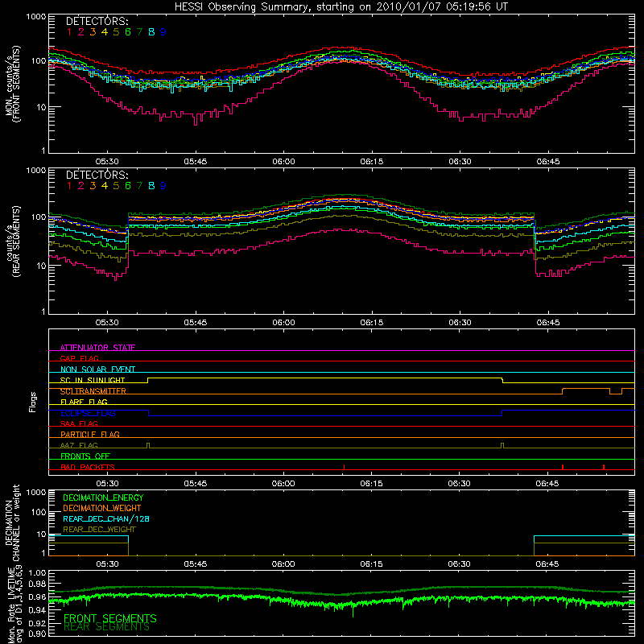Click MON. counts/s (FRONT SEGMENTS) axis title
The width and height of the screenshot is (644, 644).
pos(13,84)
